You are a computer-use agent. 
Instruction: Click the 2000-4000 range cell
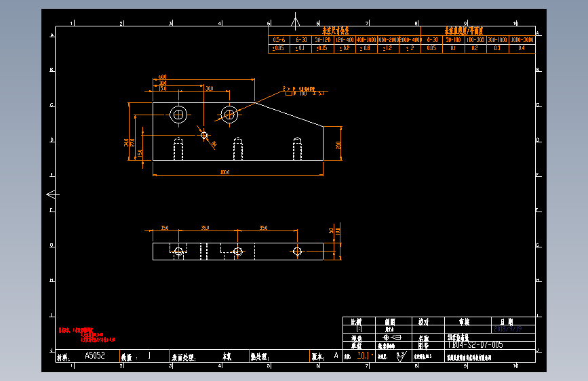click(x=410, y=40)
